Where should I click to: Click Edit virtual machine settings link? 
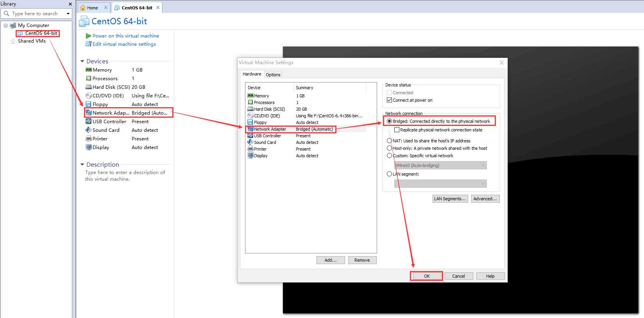click(124, 44)
